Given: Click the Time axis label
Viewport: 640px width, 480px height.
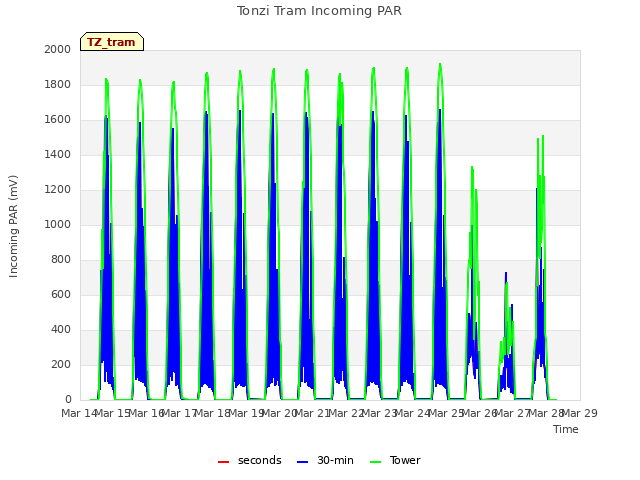Looking at the screenshot, I should pyautogui.click(x=566, y=429).
